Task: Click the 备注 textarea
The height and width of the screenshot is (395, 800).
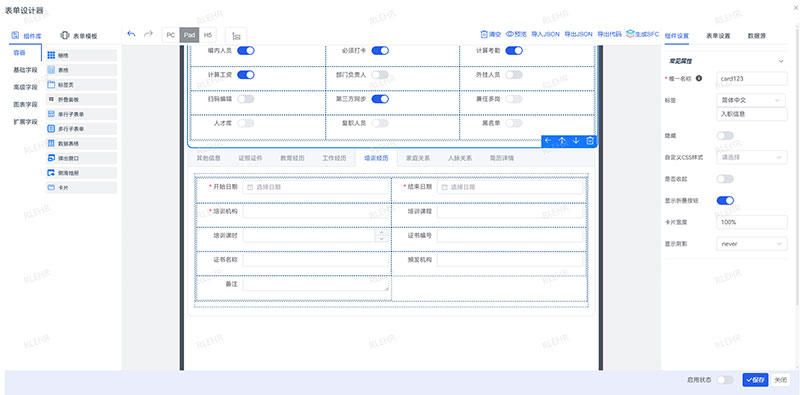Action: point(316,284)
